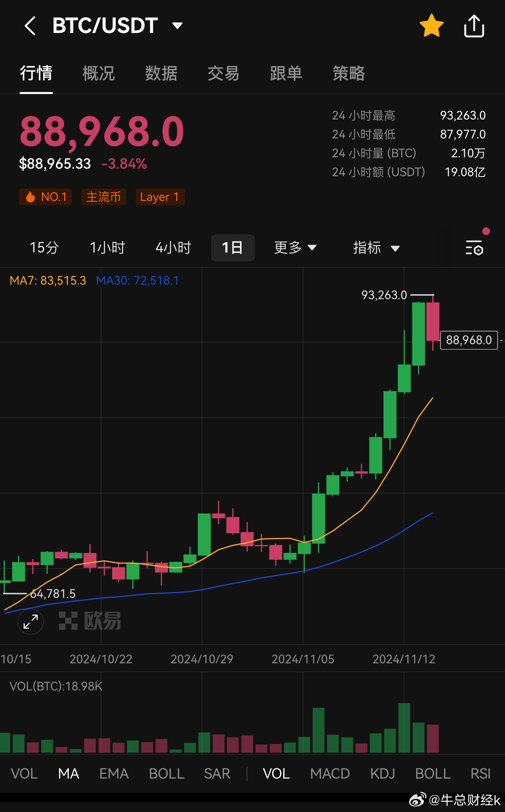505x812 pixels.
Task: Tap the back arrow icon
Action: [30, 26]
